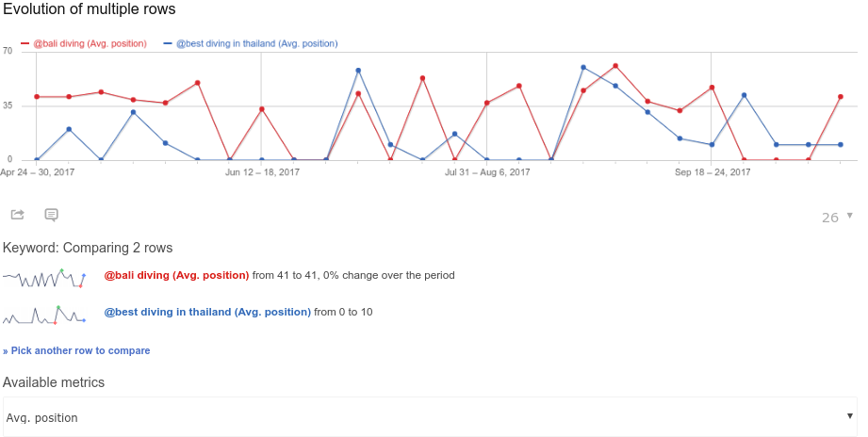
Task: Open the annotations note icon below chart
Action: tap(52, 215)
